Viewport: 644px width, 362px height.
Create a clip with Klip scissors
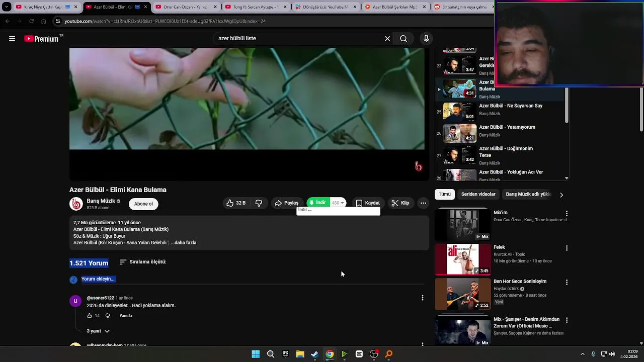pyautogui.click(x=400, y=203)
